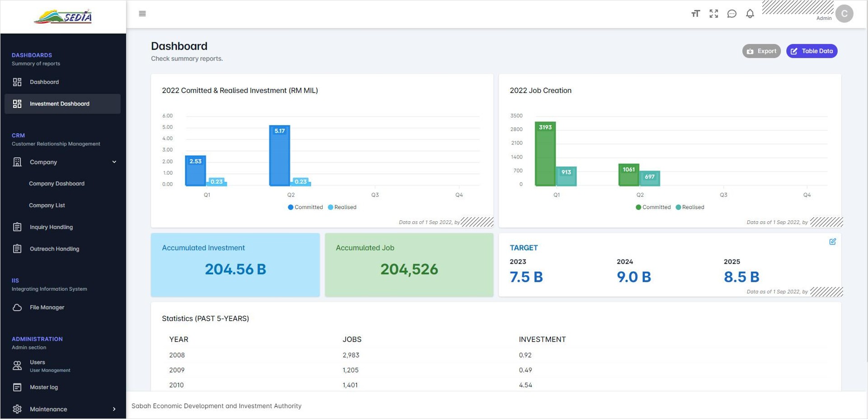Toggle fullscreen mode icon

click(714, 14)
